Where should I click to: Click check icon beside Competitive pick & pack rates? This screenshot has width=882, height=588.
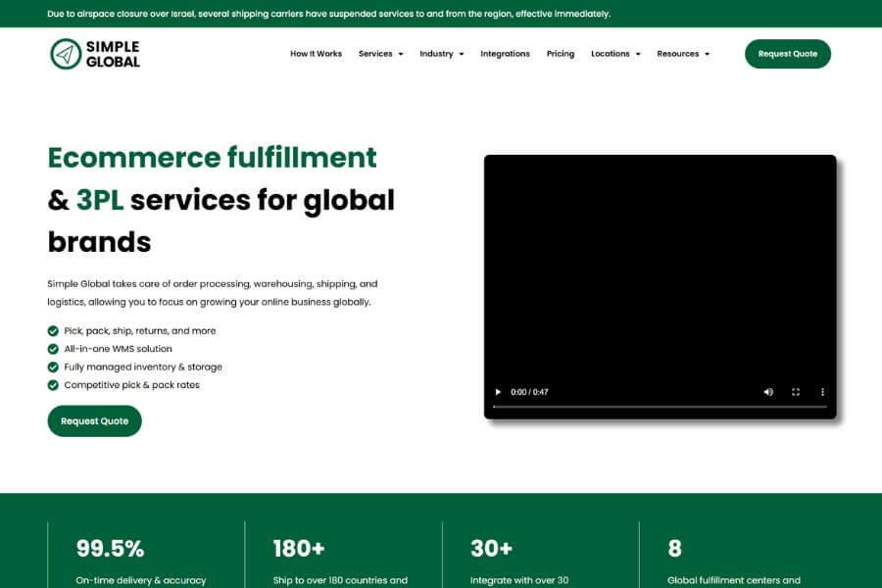pos(53,385)
